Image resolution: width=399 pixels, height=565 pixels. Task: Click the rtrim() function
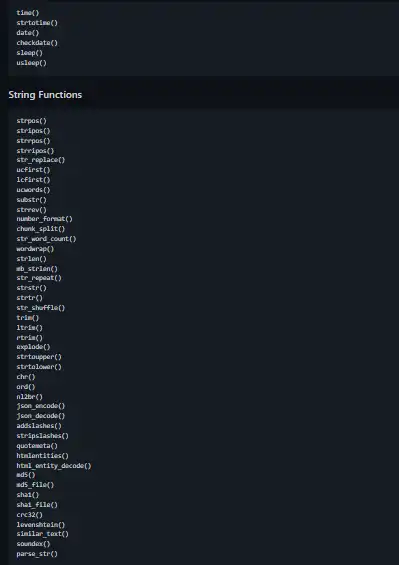[x=30, y=338]
